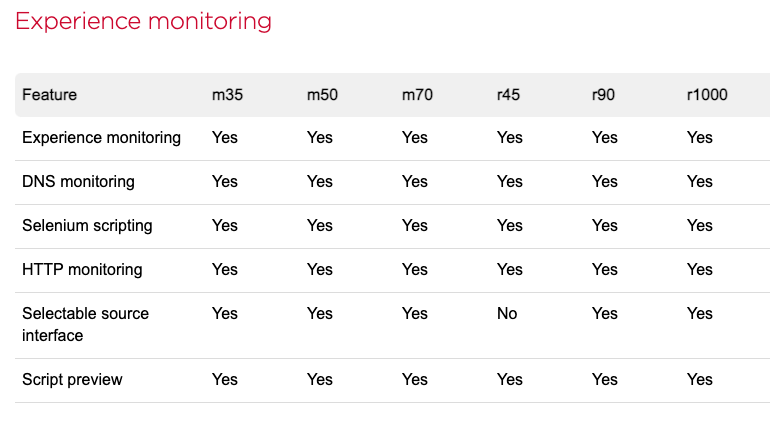Image resolution: width=770 pixels, height=439 pixels.
Task: Click the Selectable source interface row label
Action: tap(85, 324)
